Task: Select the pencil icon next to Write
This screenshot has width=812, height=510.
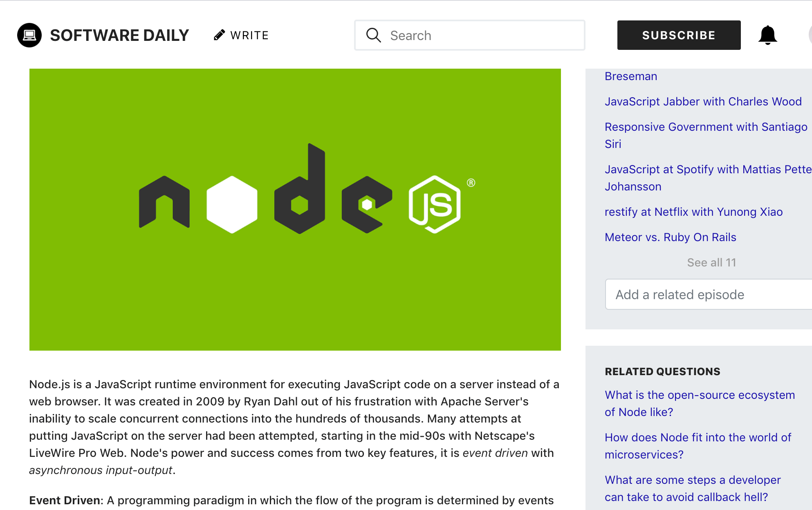Action: coord(220,35)
